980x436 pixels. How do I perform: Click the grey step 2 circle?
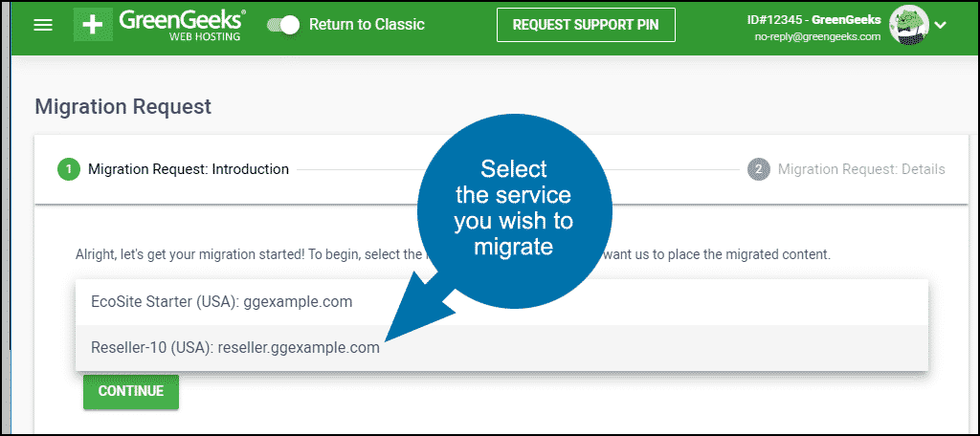(758, 169)
